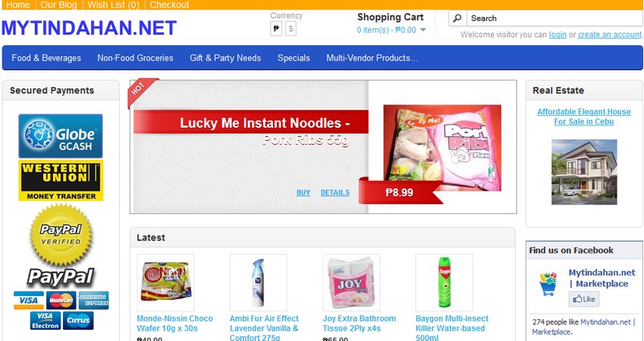Click the Visa card icon

[29, 300]
